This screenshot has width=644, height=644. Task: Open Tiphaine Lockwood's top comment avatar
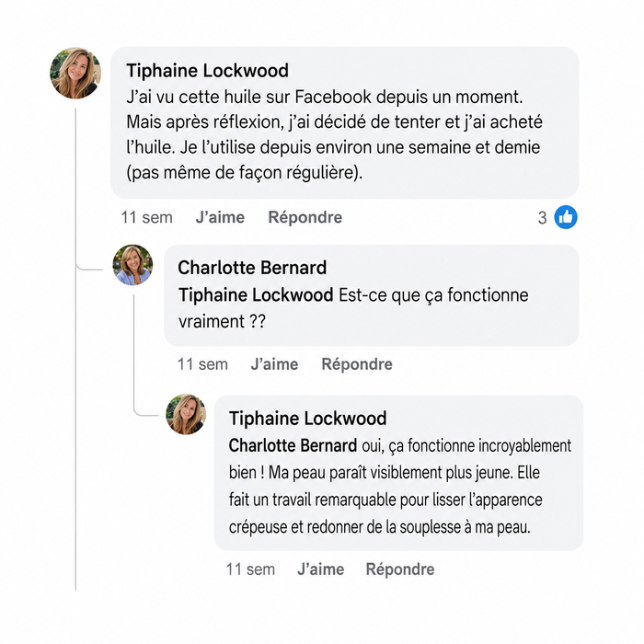[75, 74]
